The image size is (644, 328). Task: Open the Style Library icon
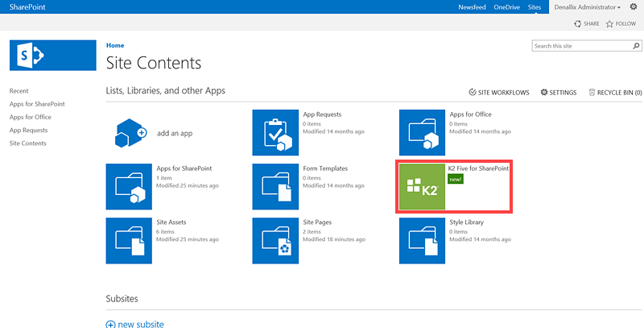coord(423,240)
